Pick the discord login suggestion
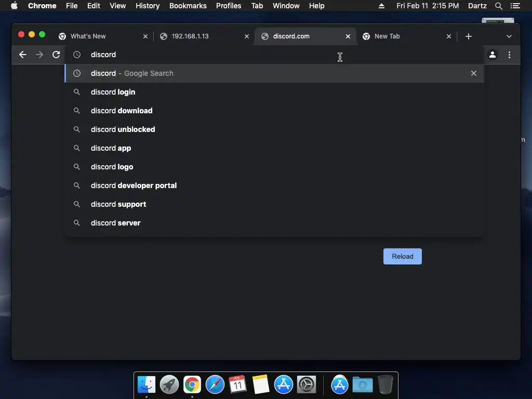Image resolution: width=532 pixels, height=399 pixels. [274, 92]
